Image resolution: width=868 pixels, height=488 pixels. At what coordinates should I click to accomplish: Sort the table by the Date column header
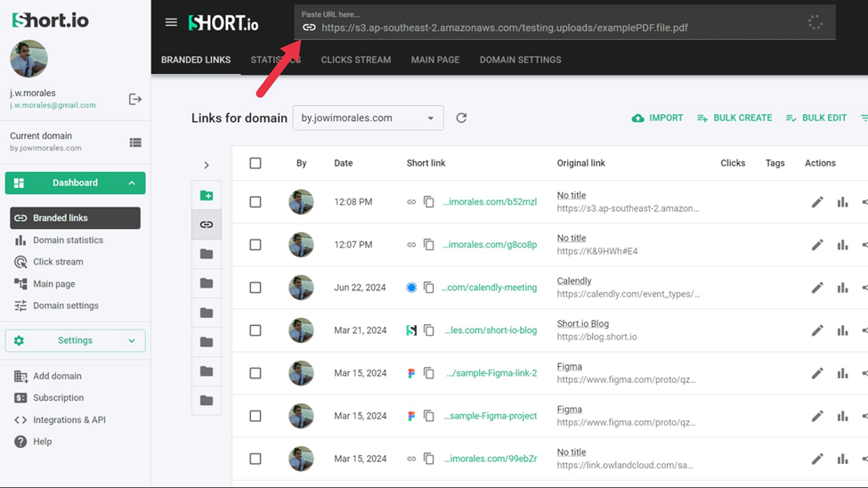(x=344, y=163)
